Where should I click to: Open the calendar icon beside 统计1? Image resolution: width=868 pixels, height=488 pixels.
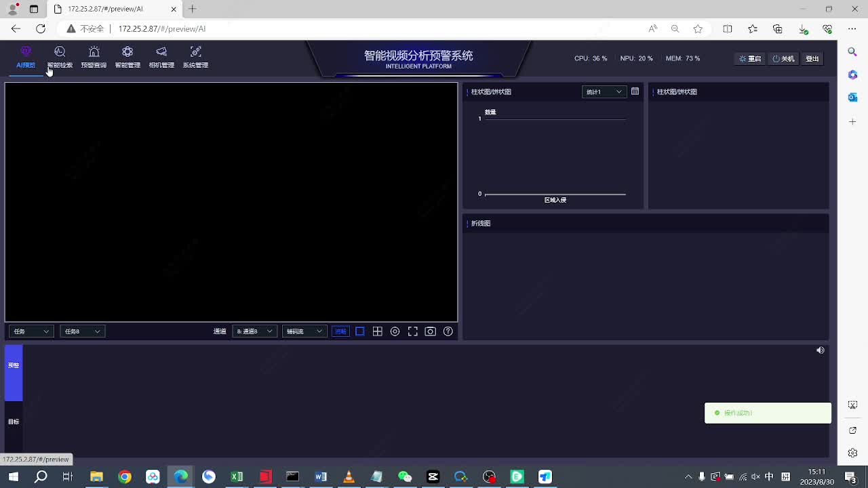click(635, 91)
